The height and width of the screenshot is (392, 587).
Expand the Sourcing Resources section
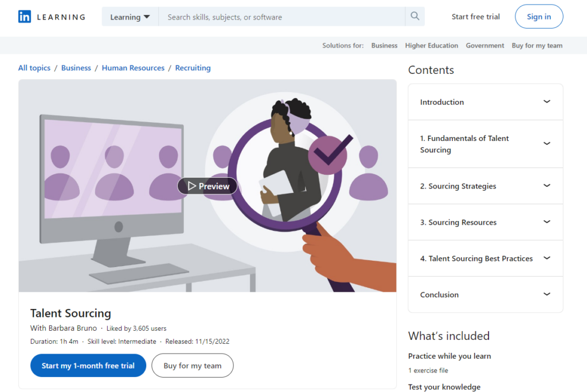485,222
